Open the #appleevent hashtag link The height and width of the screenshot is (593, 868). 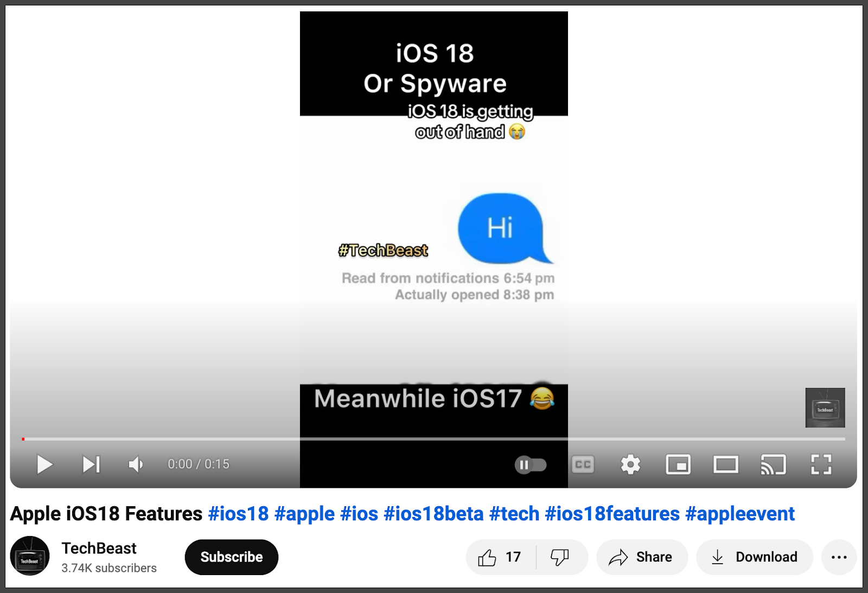tap(740, 514)
